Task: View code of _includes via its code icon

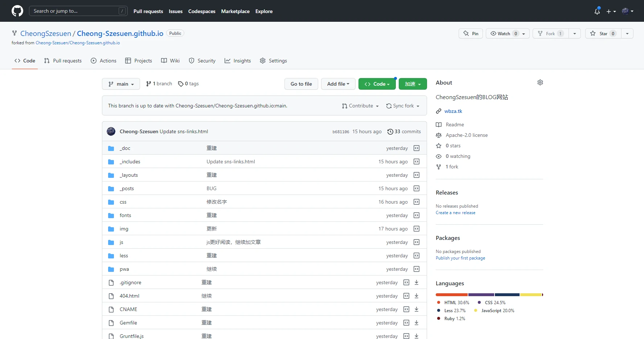Action: (x=416, y=162)
